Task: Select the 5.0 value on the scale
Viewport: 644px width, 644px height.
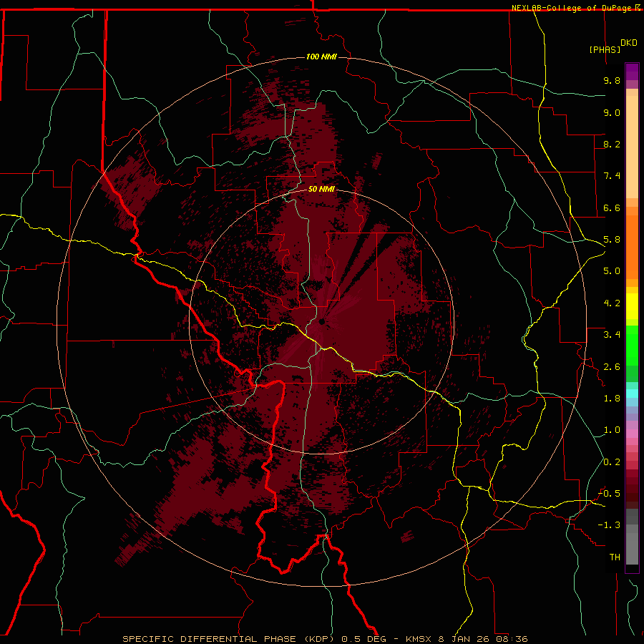Action: coord(612,271)
